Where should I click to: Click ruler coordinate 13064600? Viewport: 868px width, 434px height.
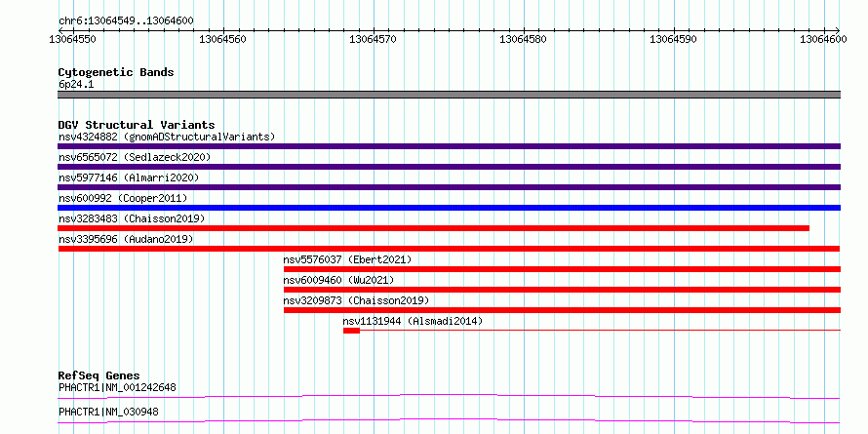point(823,39)
